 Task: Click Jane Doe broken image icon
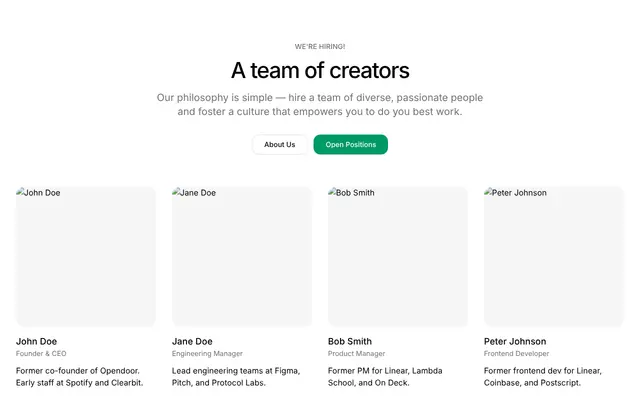pos(176,192)
